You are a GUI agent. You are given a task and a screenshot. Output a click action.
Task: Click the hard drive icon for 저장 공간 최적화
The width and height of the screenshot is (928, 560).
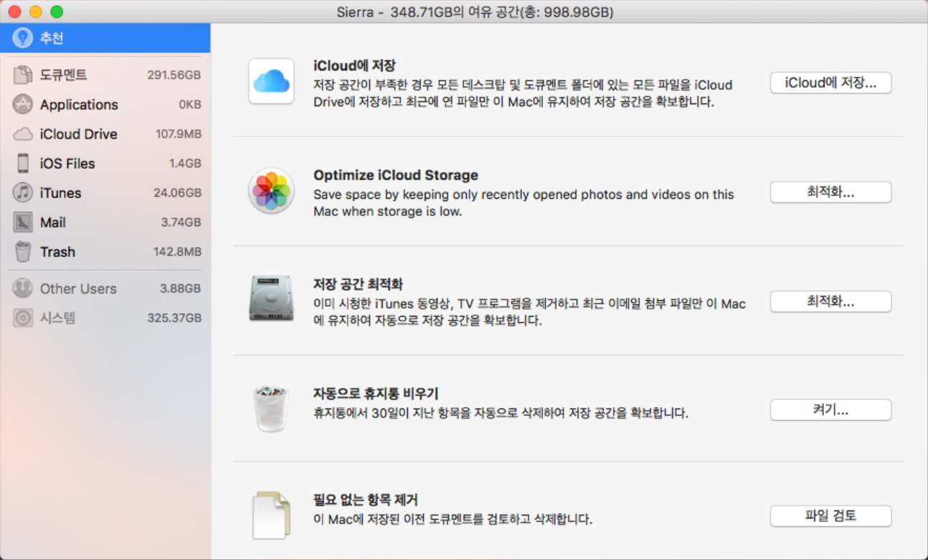[271, 298]
